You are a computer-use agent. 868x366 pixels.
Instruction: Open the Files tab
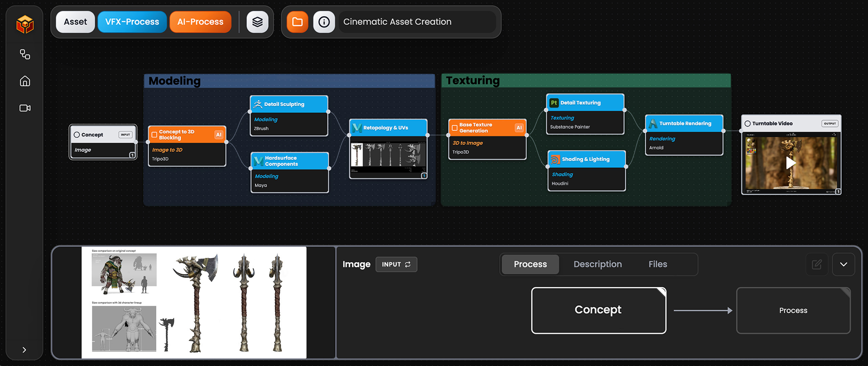pyautogui.click(x=657, y=264)
